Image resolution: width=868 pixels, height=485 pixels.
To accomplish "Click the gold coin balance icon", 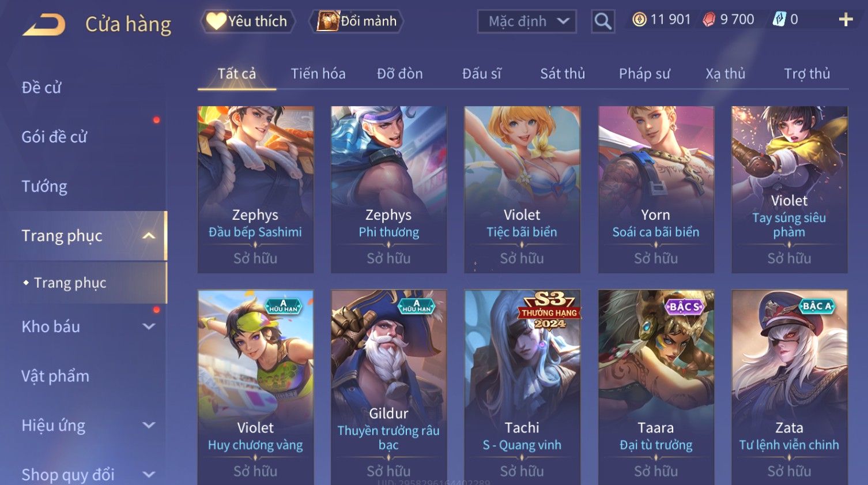I will tap(639, 20).
